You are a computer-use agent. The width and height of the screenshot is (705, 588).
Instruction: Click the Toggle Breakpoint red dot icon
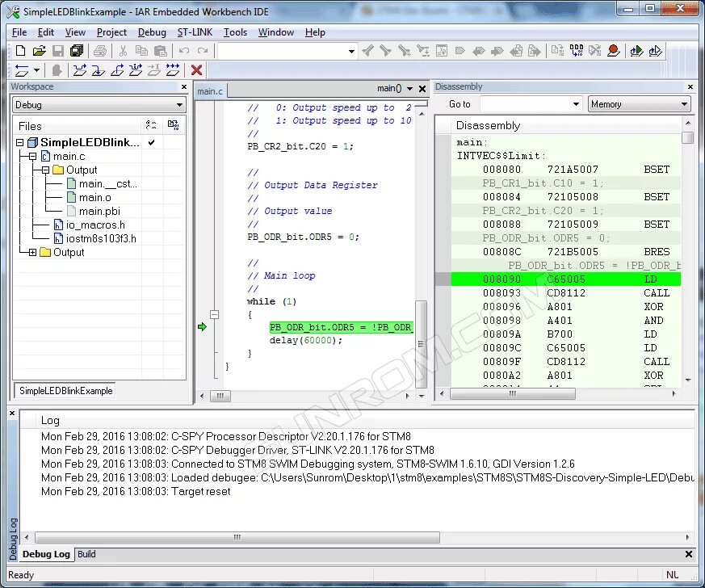(614, 51)
